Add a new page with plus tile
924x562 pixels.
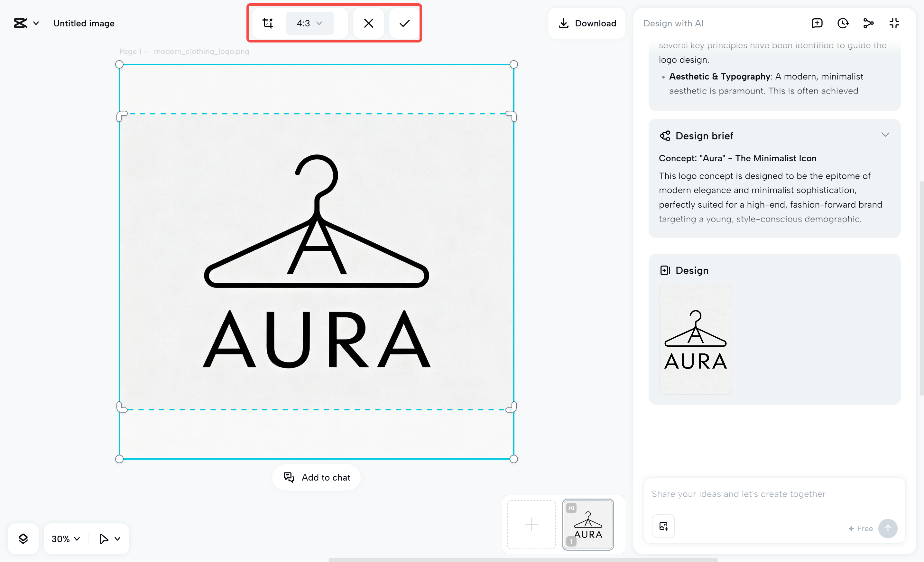pos(531,524)
